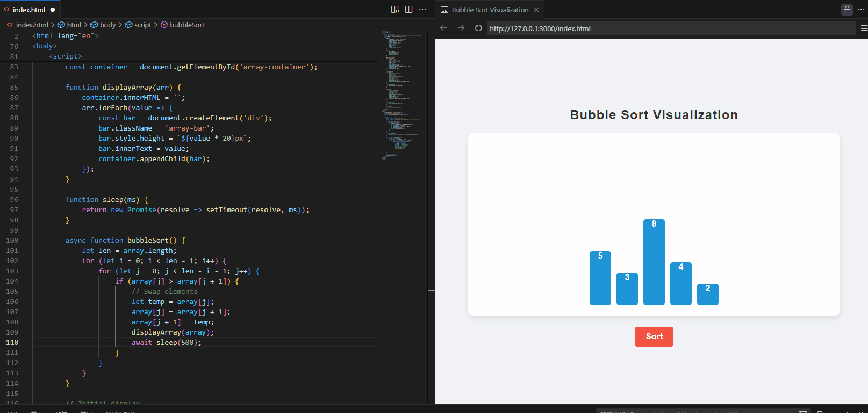Jump to the sticky '<body>' line

tap(45, 46)
